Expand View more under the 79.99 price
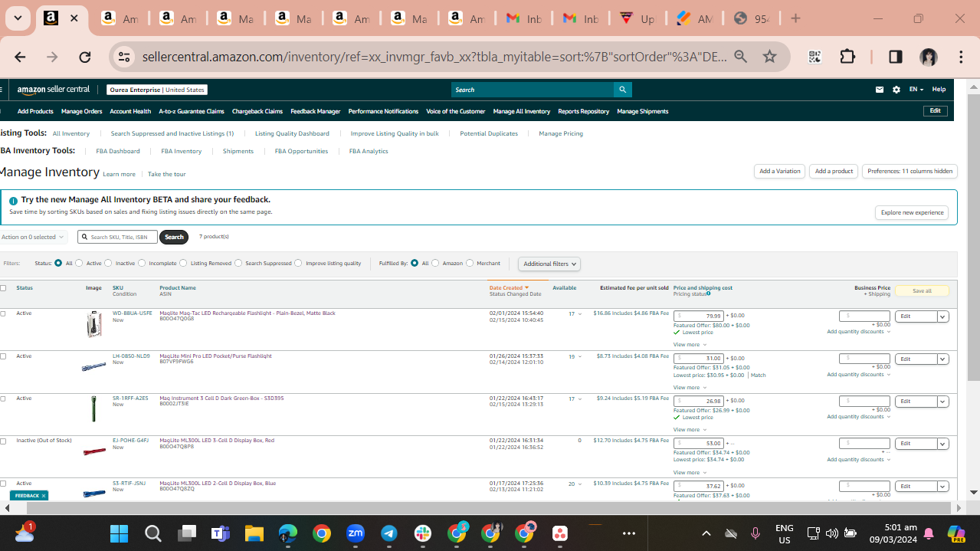Screen dimensions: 980x551 (x=690, y=345)
